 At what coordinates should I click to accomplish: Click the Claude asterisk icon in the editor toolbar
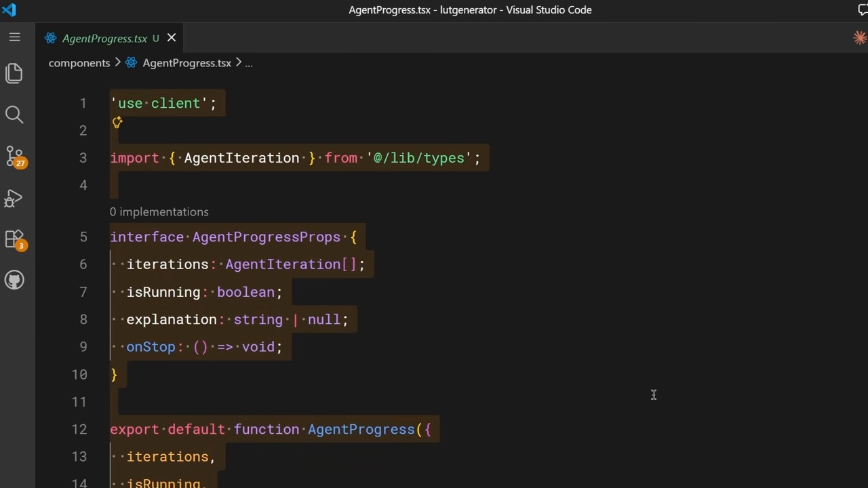point(859,38)
